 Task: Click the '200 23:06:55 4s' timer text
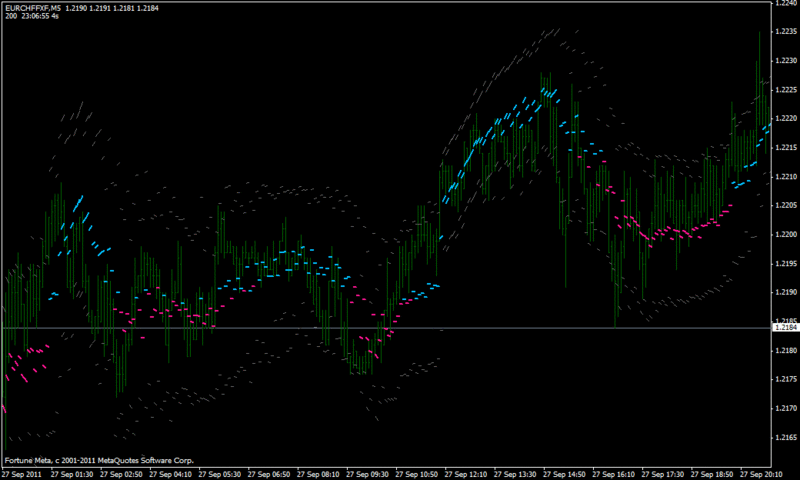[x=32, y=16]
